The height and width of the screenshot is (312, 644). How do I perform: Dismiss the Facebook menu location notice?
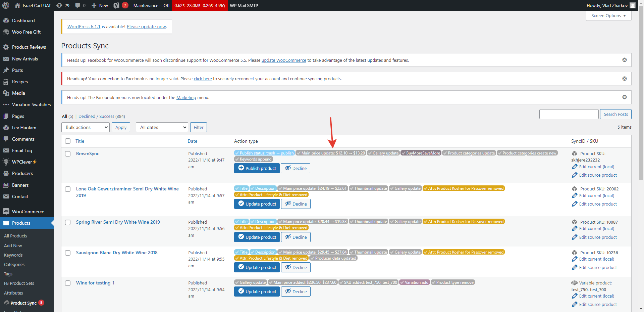pyautogui.click(x=624, y=97)
